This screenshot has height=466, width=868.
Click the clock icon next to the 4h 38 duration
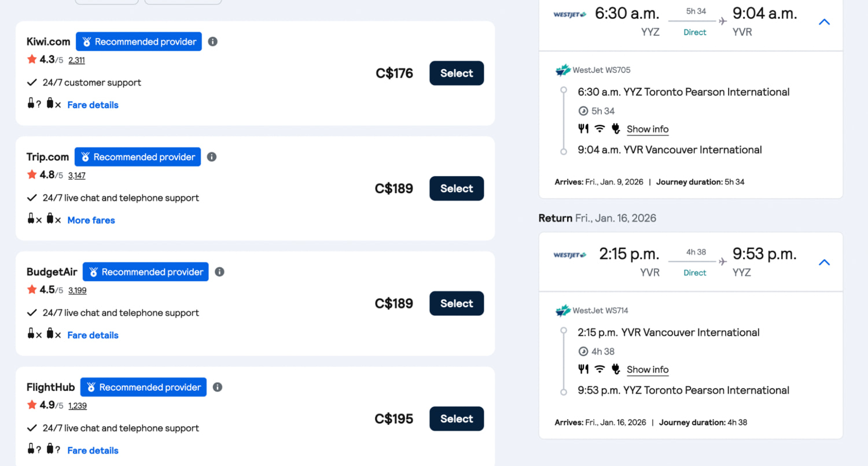point(584,351)
